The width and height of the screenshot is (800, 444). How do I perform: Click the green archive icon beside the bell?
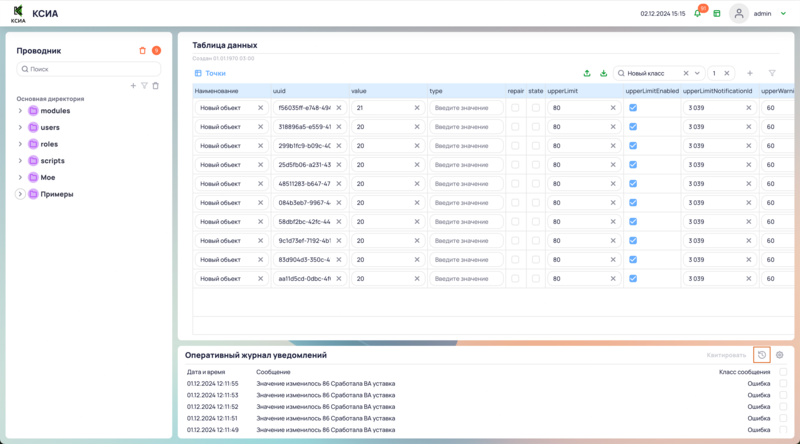click(x=716, y=14)
